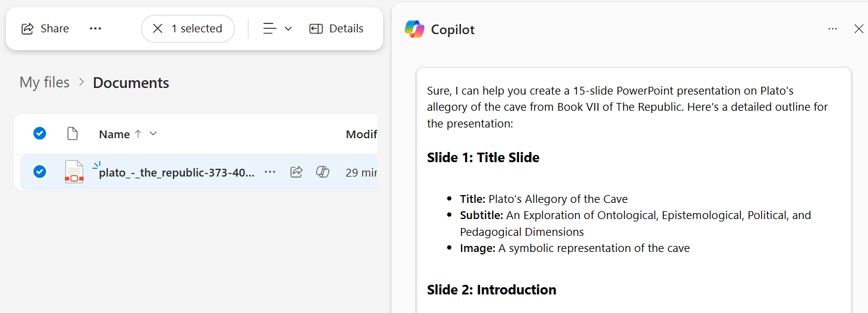
Task: Open the Name column sort dropdown
Action: pos(153,133)
